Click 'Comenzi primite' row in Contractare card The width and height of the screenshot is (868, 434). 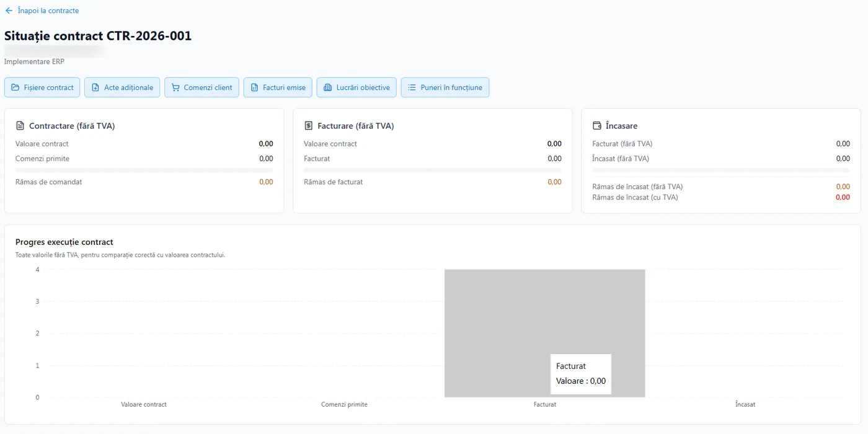[x=144, y=159]
